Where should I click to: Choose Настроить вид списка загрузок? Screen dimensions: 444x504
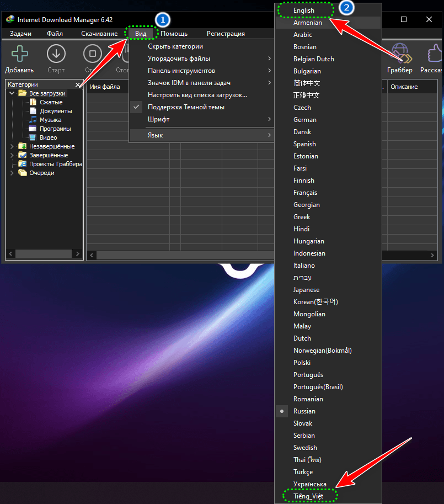(202, 95)
